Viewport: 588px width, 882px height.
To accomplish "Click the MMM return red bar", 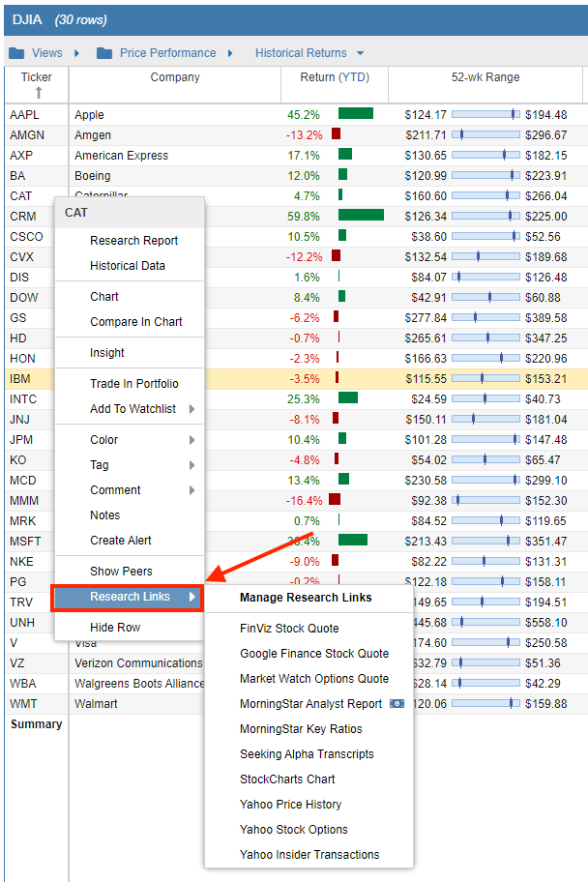I will point(335,499).
